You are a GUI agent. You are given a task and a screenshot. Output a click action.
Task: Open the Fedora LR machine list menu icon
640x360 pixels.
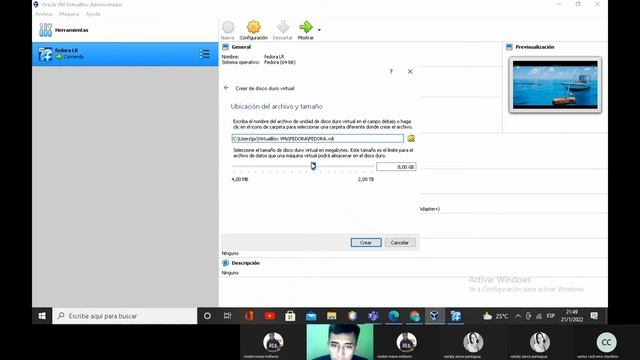(x=204, y=54)
